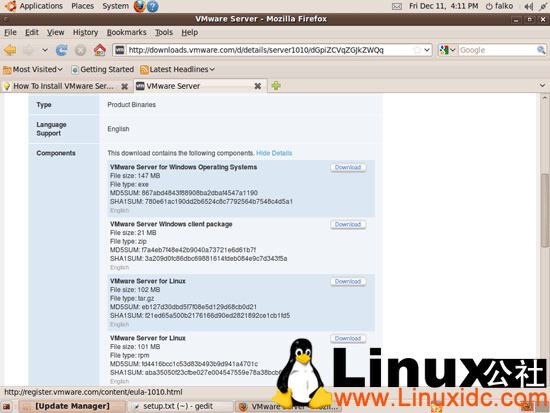
Task: Click the scrollbar up arrow
Action: [x=544, y=98]
